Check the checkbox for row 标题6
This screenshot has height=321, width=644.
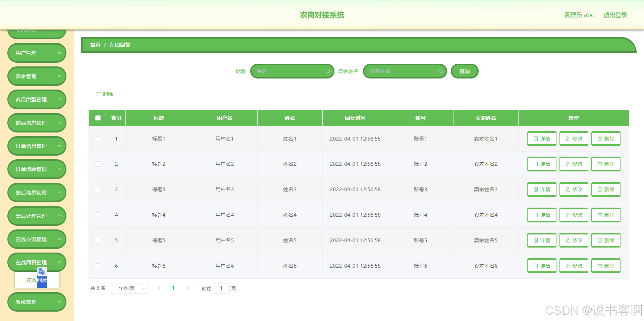(97, 266)
